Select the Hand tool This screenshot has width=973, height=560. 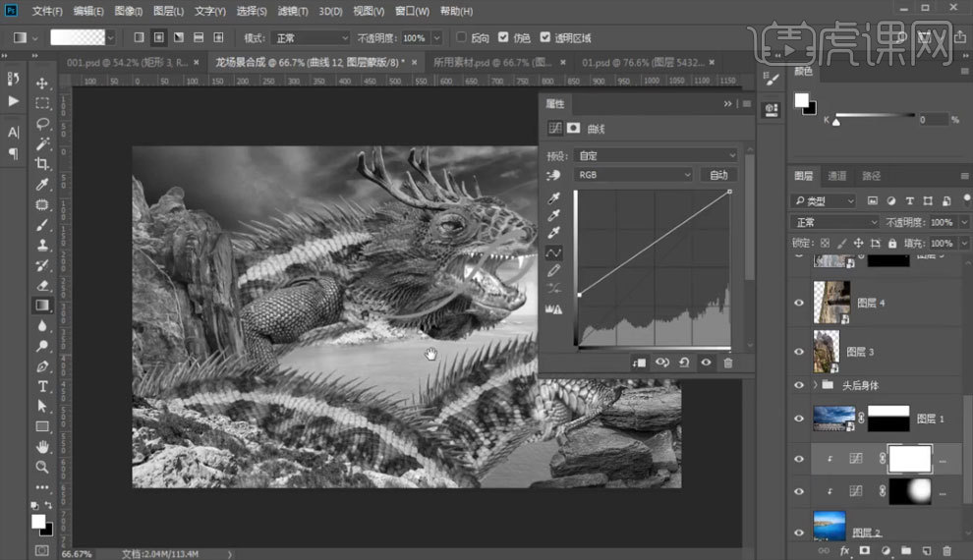[x=42, y=446]
